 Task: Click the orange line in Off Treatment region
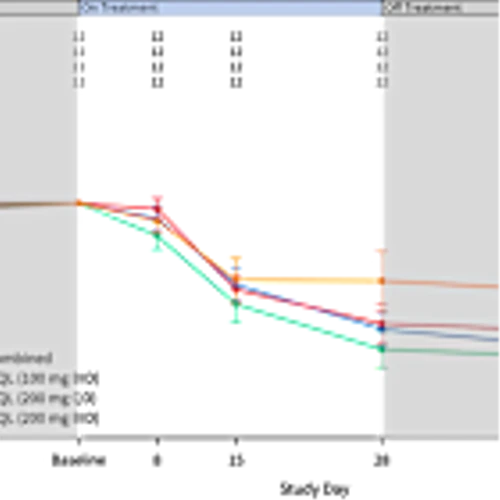(x=442, y=284)
